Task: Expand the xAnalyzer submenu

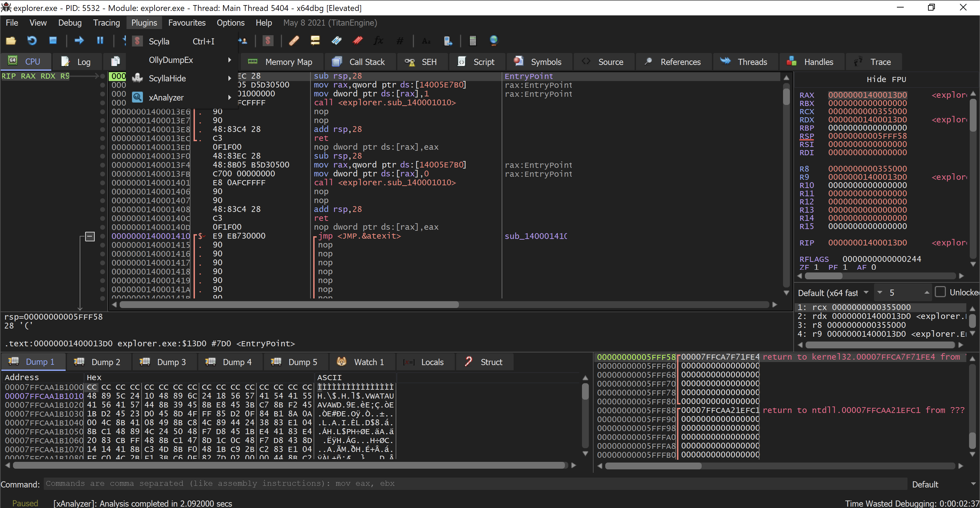Action: coord(182,97)
